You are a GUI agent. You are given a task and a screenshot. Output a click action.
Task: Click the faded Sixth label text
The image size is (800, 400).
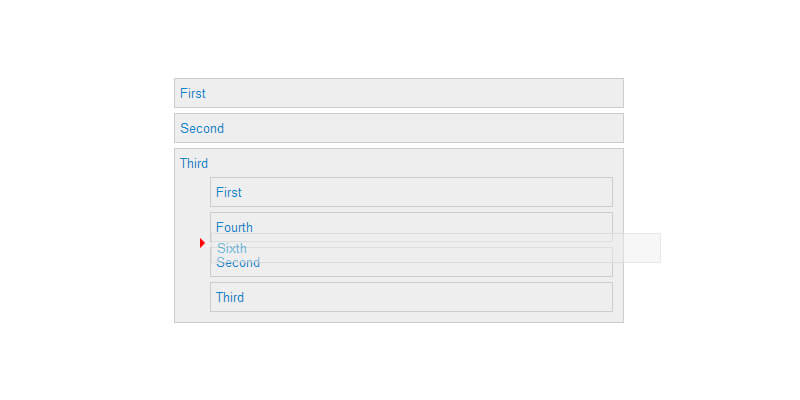232,248
